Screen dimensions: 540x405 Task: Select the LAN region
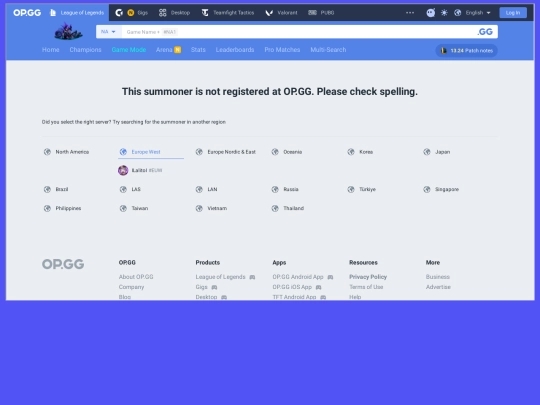coord(206,189)
